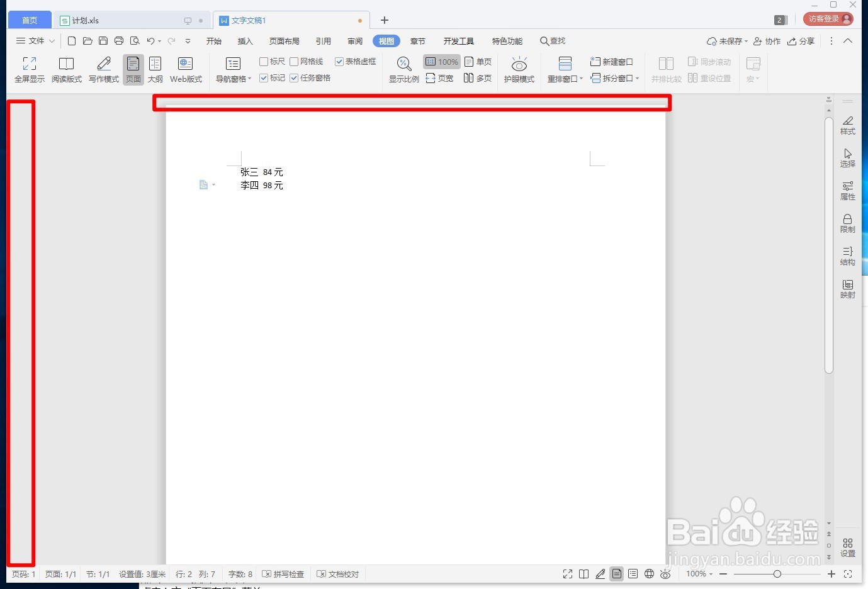This screenshot has height=589, width=868.
Task: Open the 样式 panel in right sidebar
Action: [847, 125]
